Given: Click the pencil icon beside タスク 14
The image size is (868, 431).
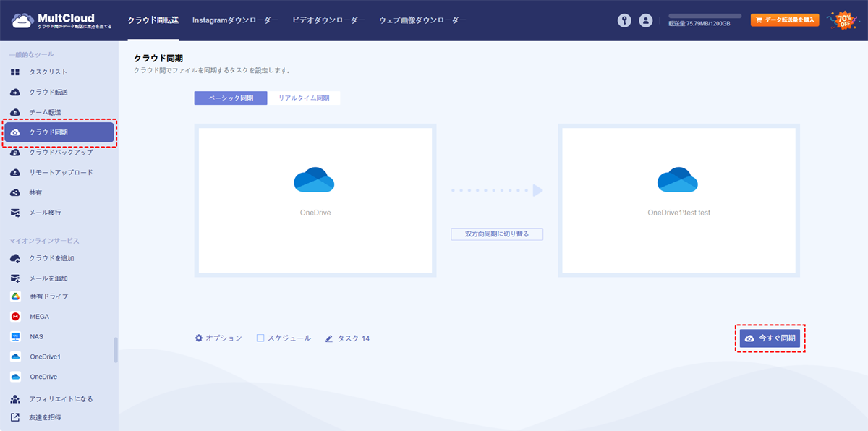Looking at the screenshot, I should 329,338.
